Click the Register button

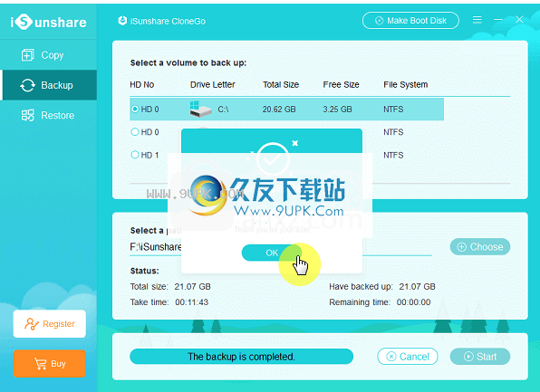click(50, 324)
